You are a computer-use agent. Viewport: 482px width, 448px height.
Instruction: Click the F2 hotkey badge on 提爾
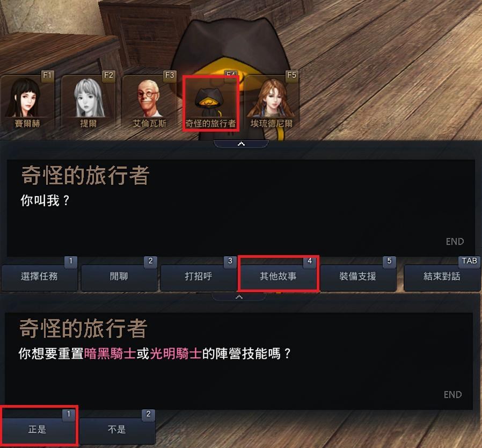click(108, 75)
